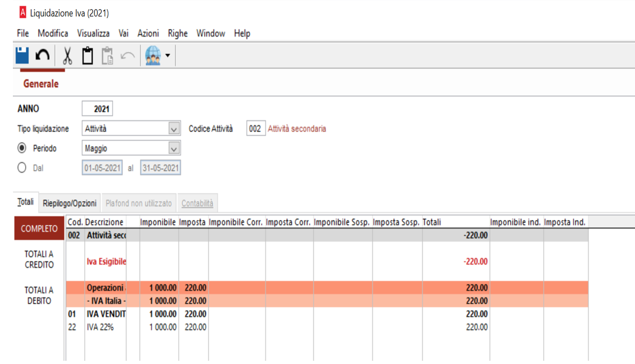Click the Imponibile column header
Screen dimensions: 635x364
tap(158, 222)
